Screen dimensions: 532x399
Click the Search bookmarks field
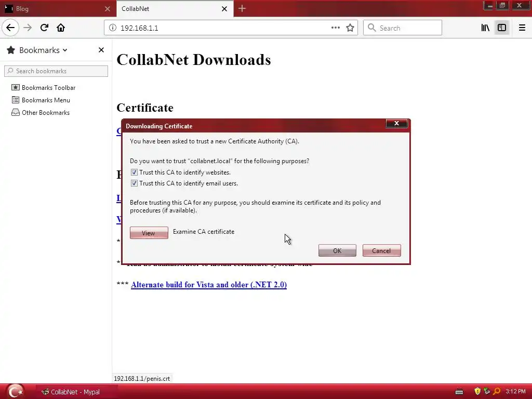[56, 71]
